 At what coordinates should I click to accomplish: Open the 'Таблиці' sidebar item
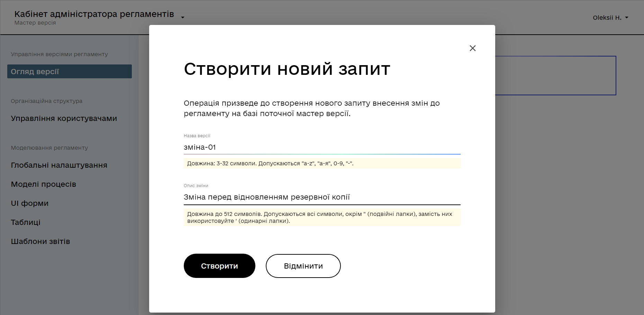tap(26, 222)
